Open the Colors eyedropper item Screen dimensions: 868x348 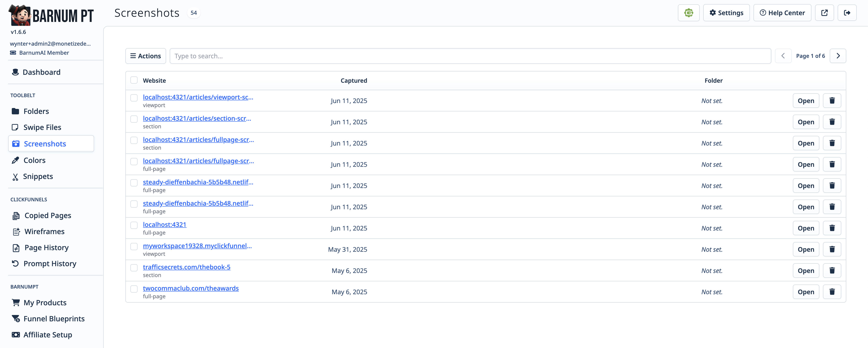coord(34,160)
